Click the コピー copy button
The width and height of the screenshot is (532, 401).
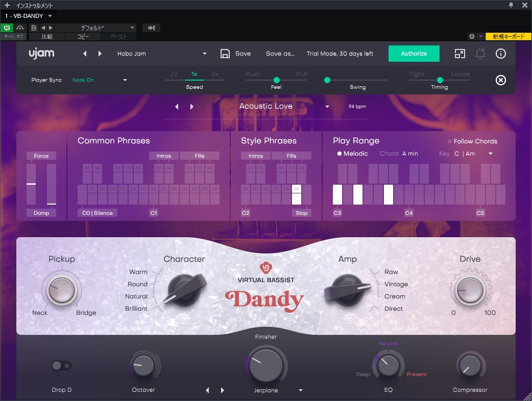(83, 36)
